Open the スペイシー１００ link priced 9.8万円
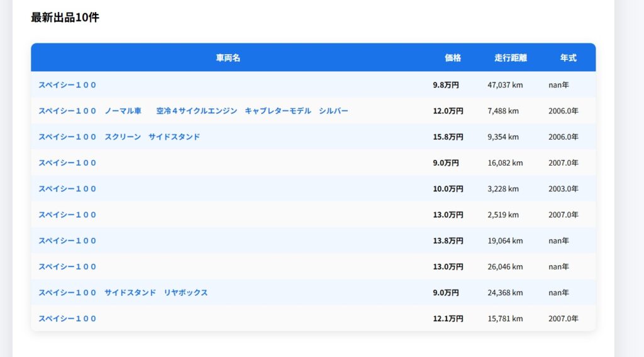Screen dimensions: 644x357 [67, 85]
